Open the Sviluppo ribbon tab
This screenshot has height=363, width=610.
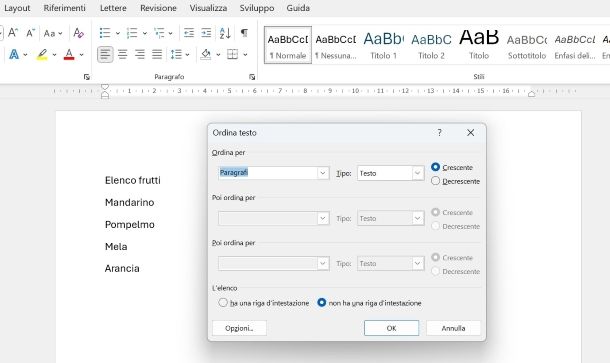click(x=257, y=8)
